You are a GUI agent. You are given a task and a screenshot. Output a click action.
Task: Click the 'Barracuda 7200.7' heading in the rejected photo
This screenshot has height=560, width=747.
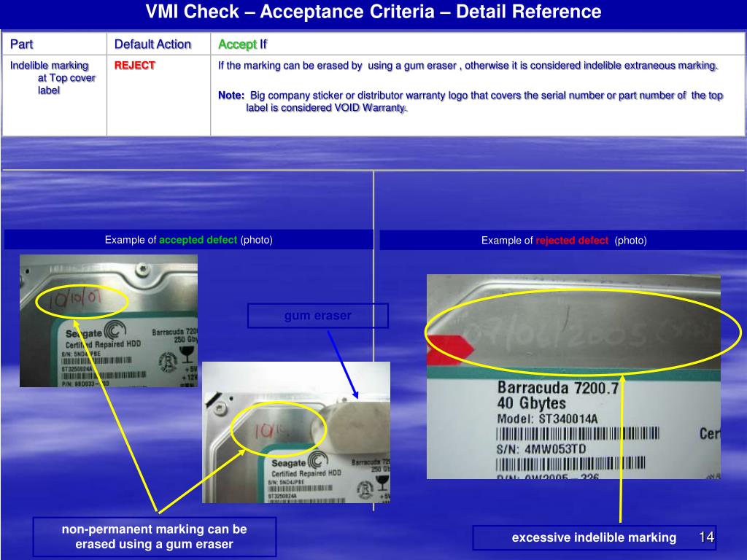tap(558, 388)
